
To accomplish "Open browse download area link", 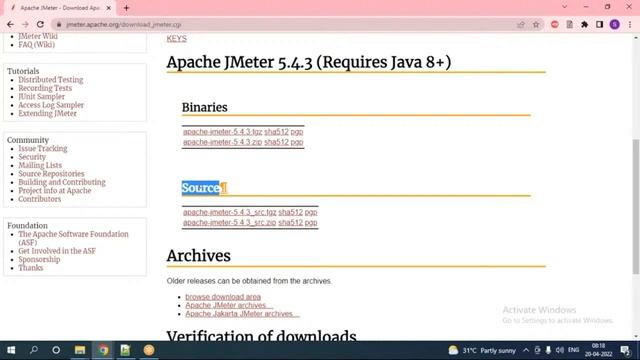I will pos(223,297).
